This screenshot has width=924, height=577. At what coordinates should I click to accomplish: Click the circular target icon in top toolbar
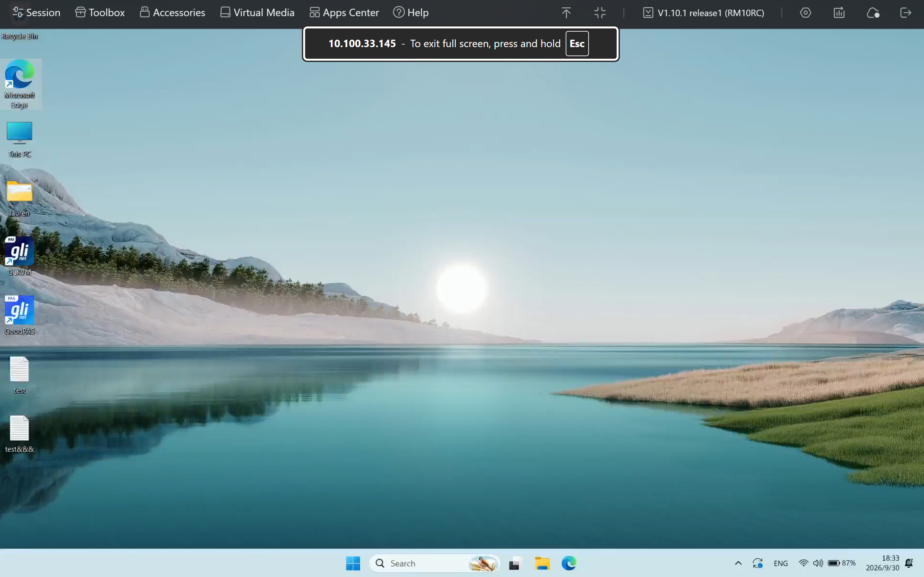click(x=805, y=13)
